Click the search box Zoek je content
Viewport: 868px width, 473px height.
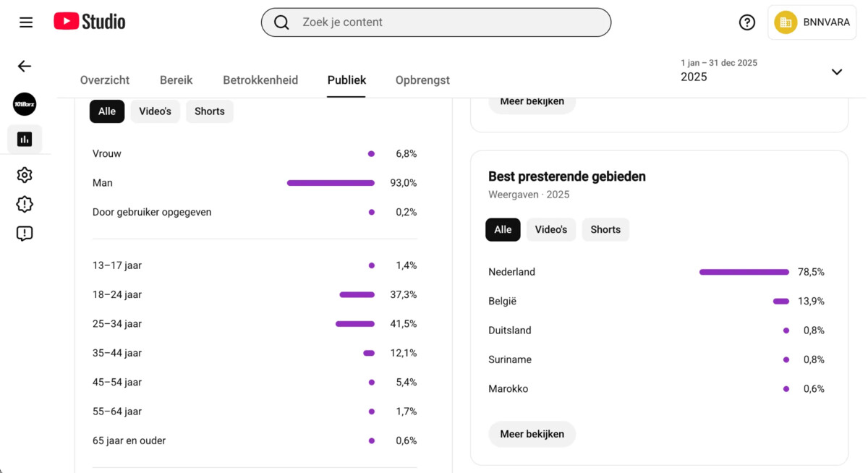436,22
